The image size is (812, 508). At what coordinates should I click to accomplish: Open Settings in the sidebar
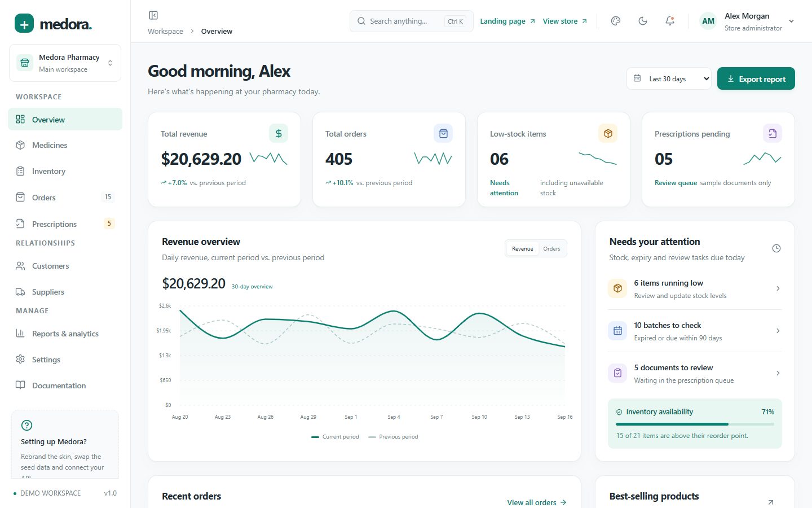click(65, 360)
